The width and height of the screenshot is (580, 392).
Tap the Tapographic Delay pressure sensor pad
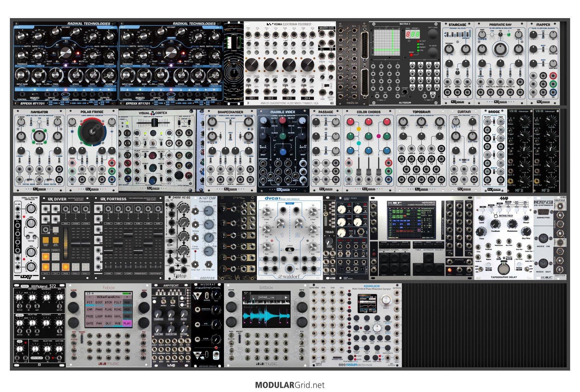click(503, 268)
